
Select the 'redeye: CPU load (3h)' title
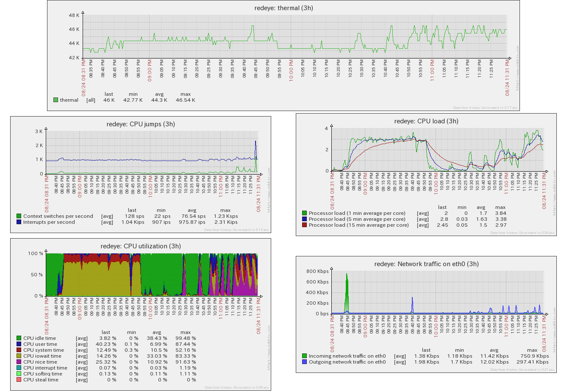point(426,121)
